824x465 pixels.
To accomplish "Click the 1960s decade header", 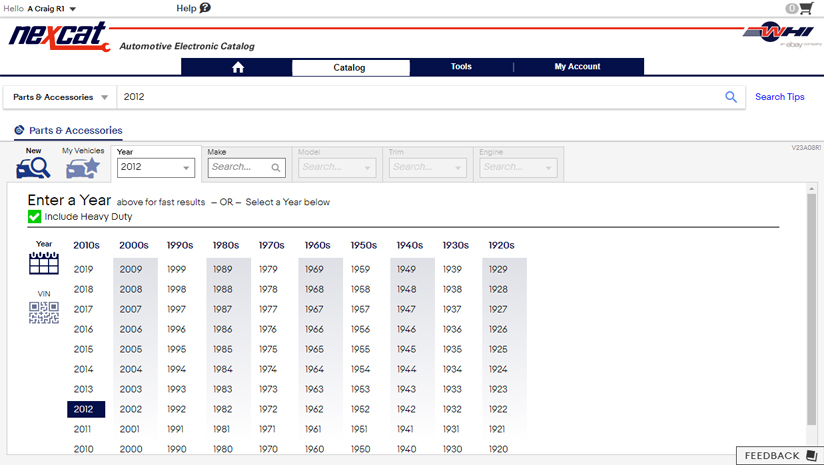I will click(x=317, y=245).
